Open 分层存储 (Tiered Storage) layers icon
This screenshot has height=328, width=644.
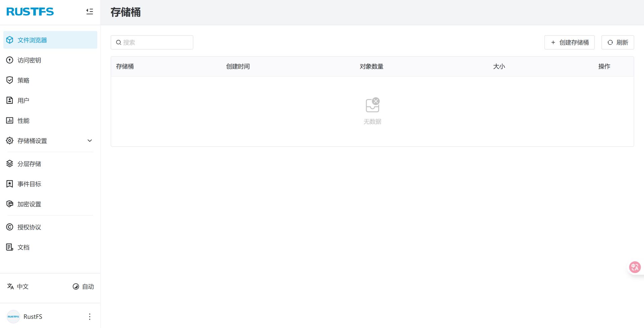pyautogui.click(x=9, y=164)
